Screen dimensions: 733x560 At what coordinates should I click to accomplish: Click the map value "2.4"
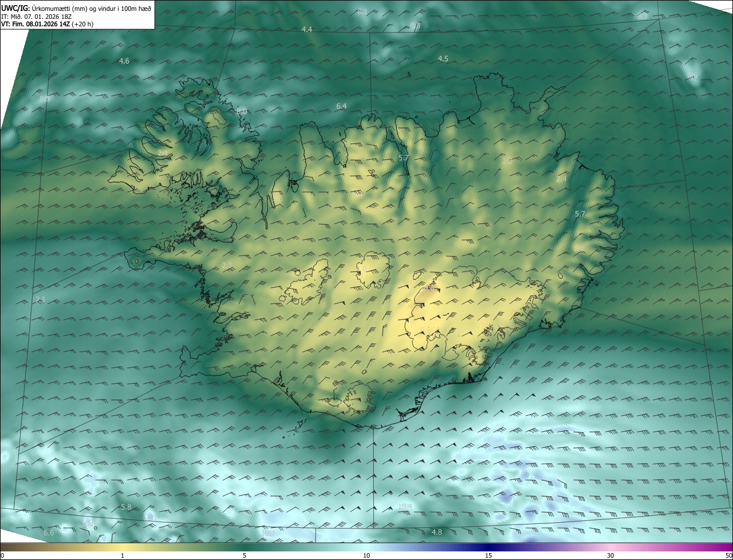[561, 179]
